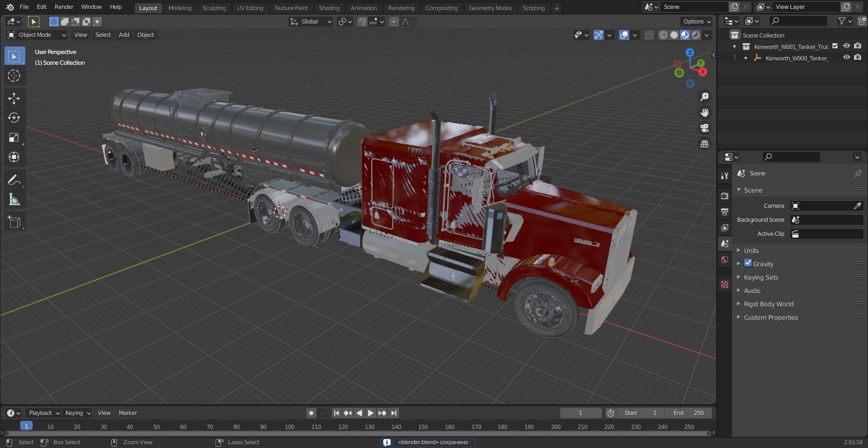Click the eyedropper next to Camera field
The height and width of the screenshot is (448, 868).
click(x=857, y=206)
